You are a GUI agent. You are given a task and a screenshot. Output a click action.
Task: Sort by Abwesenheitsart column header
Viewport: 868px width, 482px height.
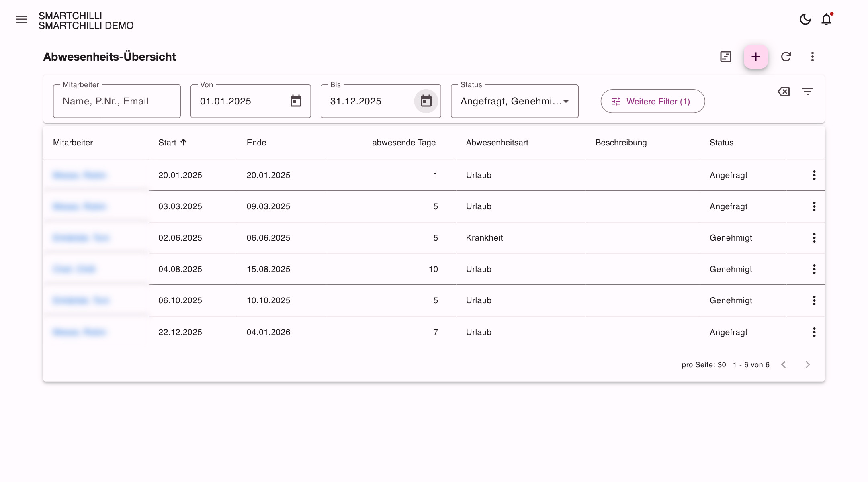[497, 143]
